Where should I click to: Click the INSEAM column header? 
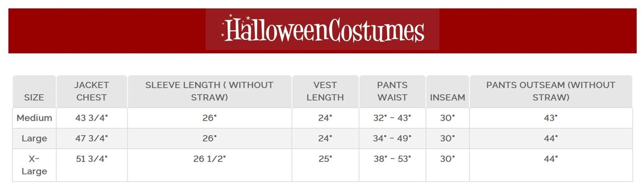(x=447, y=97)
